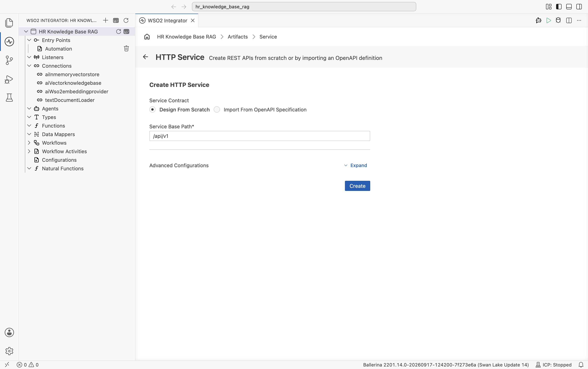Image resolution: width=588 pixels, height=369 pixels.
Task: Toggle primary side bar layout icon
Action: coord(559,7)
